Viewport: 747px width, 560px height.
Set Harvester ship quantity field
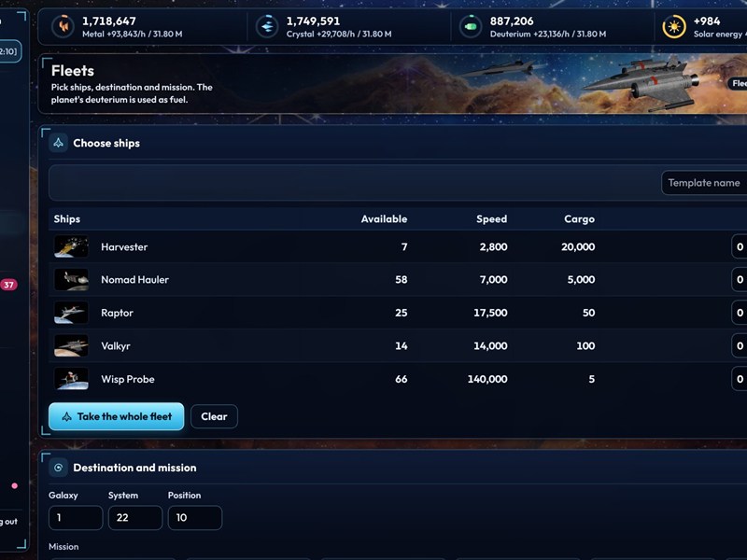click(x=740, y=246)
